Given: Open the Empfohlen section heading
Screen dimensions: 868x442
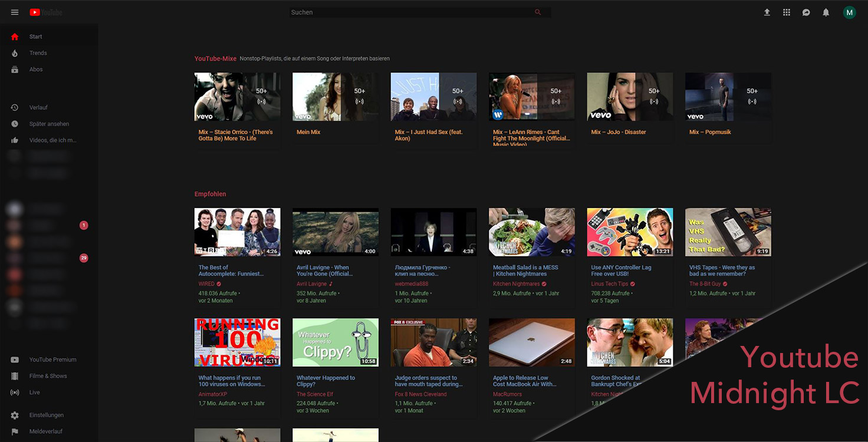Looking at the screenshot, I should (x=211, y=194).
